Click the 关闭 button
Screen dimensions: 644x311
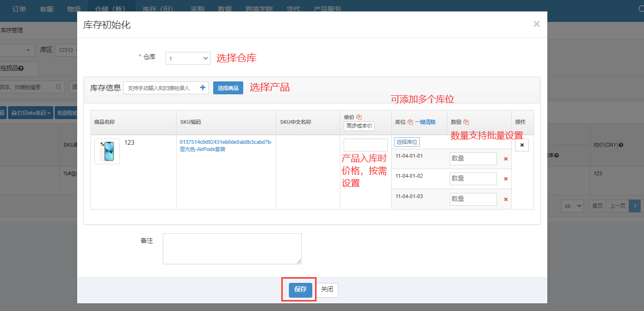point(327,290)
